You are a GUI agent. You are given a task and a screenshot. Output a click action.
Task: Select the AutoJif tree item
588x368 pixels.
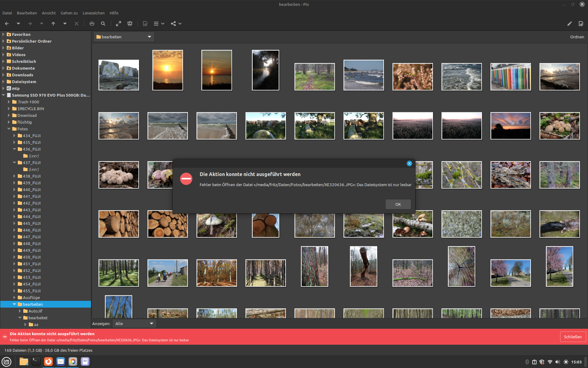36,311
